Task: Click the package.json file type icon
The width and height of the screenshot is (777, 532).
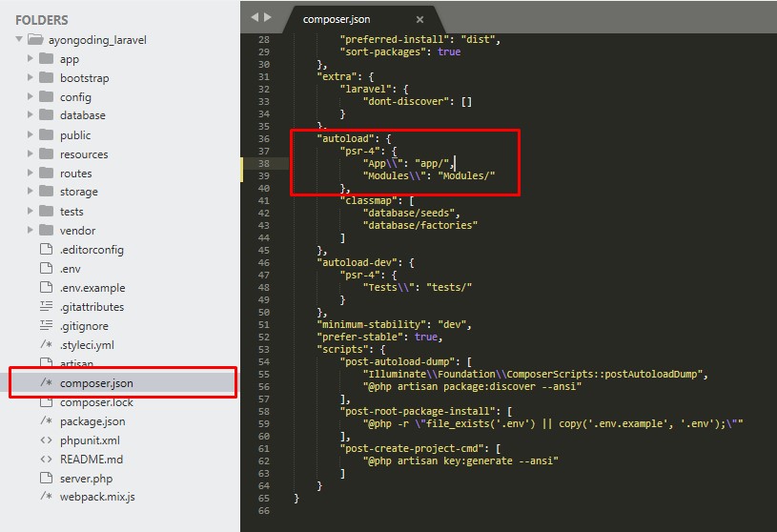Action: click(46, 420)
